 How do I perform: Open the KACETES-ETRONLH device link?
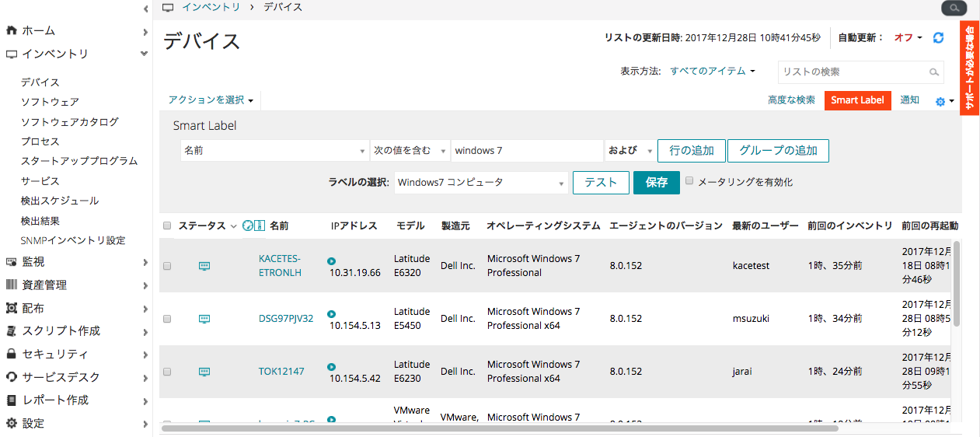(x=280, y=266)
